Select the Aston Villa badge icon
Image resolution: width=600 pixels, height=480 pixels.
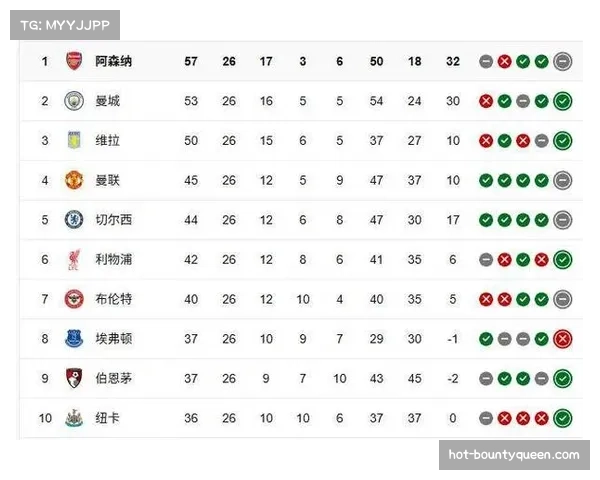[x=75, y=140]
